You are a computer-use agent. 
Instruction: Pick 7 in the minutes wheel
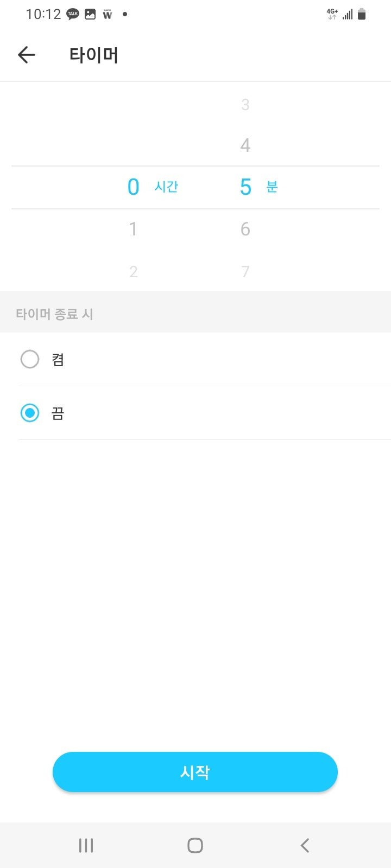point(245,271)
